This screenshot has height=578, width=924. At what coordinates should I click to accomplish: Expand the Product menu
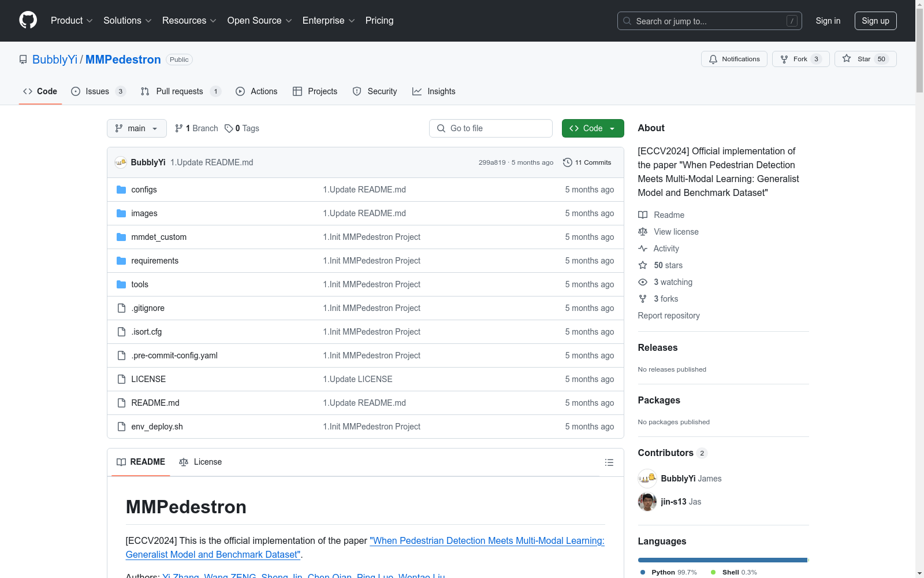point(72,20)
